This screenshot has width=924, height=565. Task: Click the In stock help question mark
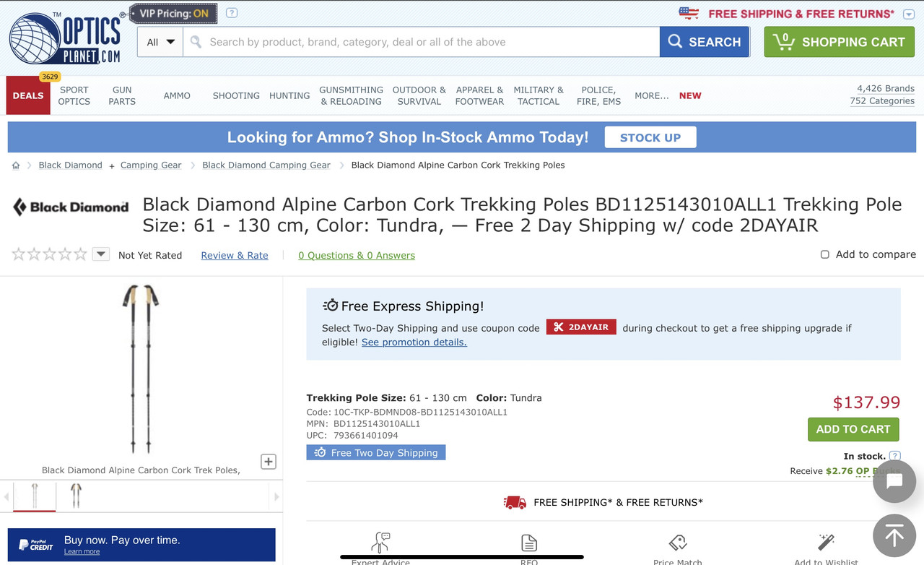pos(895,456)
